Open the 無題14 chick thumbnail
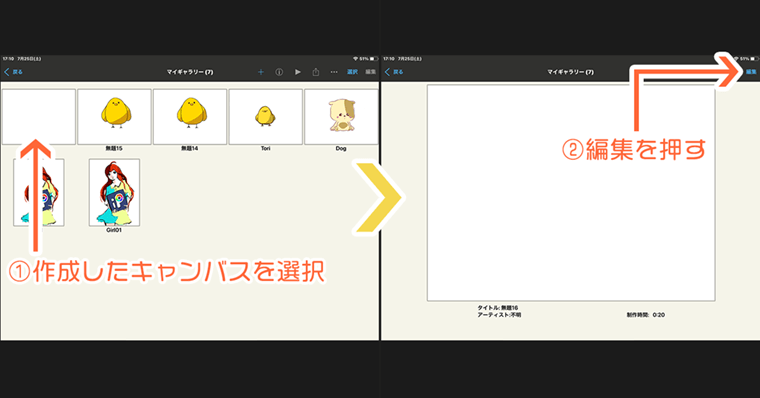 pyautogui.click(x=190, y=116)
